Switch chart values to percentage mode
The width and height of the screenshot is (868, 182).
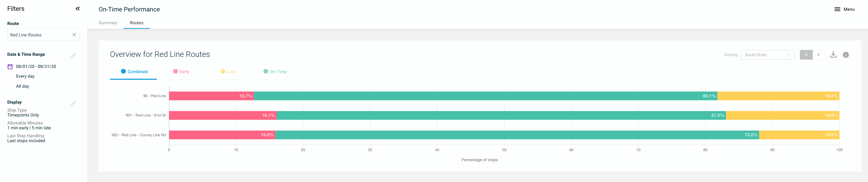[806, 55]
